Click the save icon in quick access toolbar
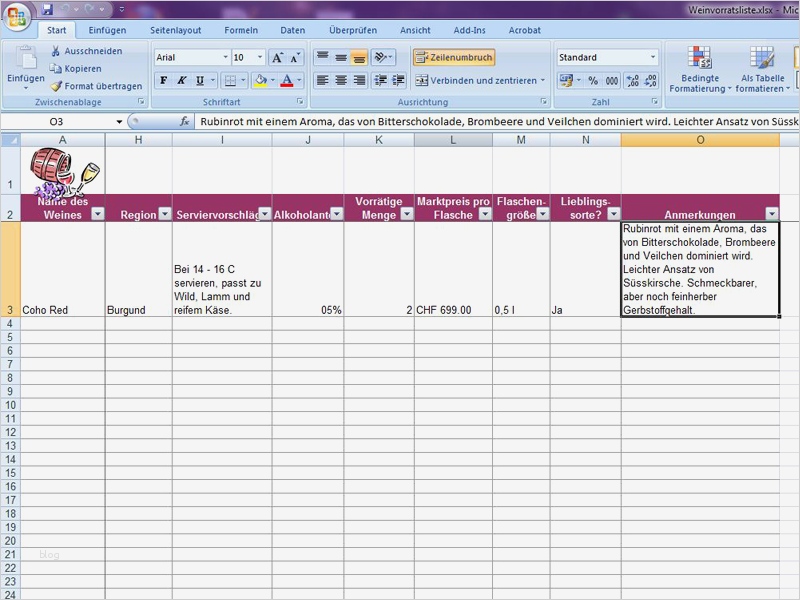800x600 pixels. coord(47,9)
